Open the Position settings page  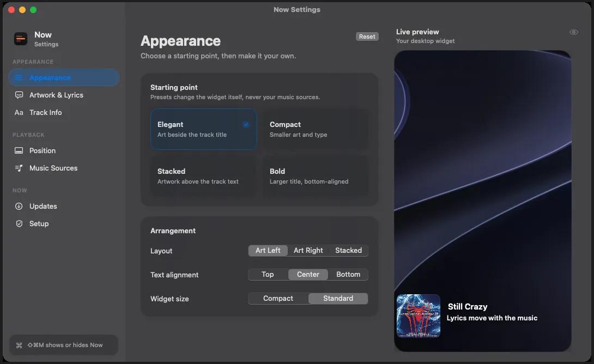click(x=64, y=151)
